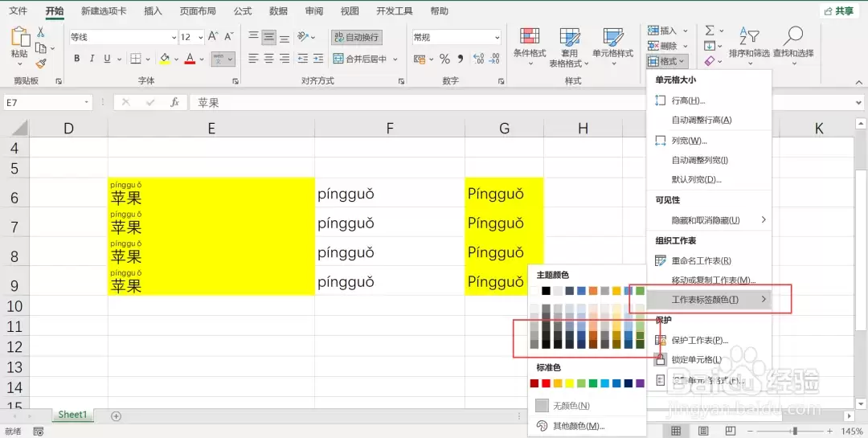The image size is (868, 438).
Task: Increase font size with the larger A icon
Action: [213, 37]
